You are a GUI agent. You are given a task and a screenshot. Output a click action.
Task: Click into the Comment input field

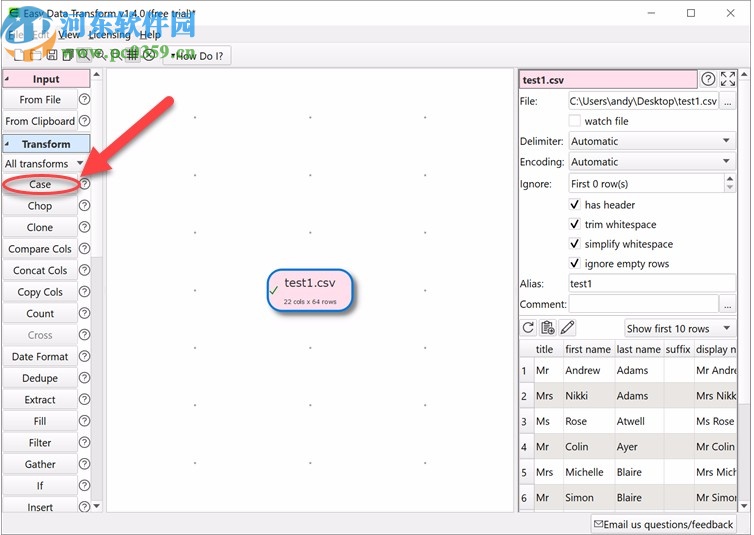tap(643, 304)
